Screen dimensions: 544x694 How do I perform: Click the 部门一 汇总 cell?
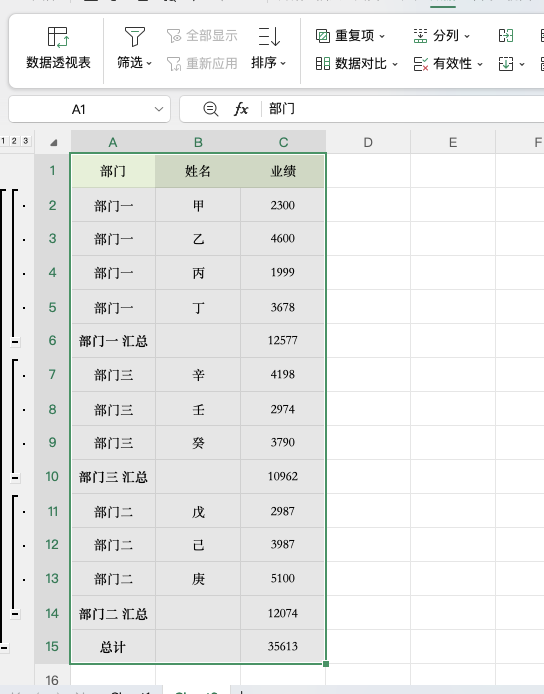pyautogui.click(x=113, y=341)
